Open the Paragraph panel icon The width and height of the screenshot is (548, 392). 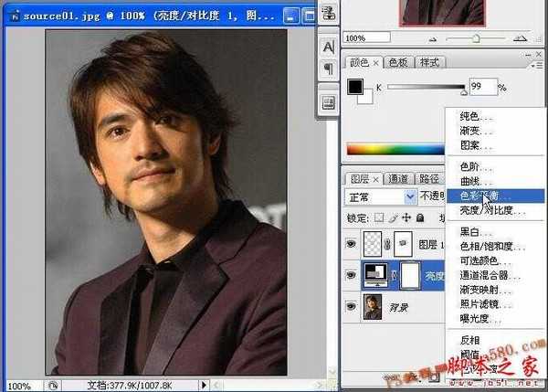pyautogui.click(x=327, y=69)
